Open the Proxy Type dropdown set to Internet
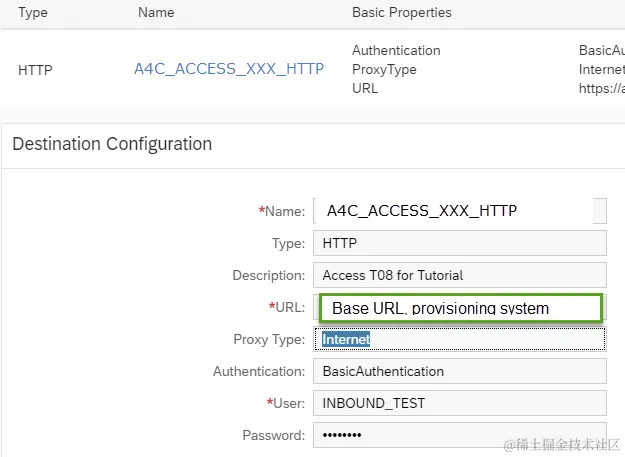The height and width of the screenshot is (457, 625). (x=459, y=340)
